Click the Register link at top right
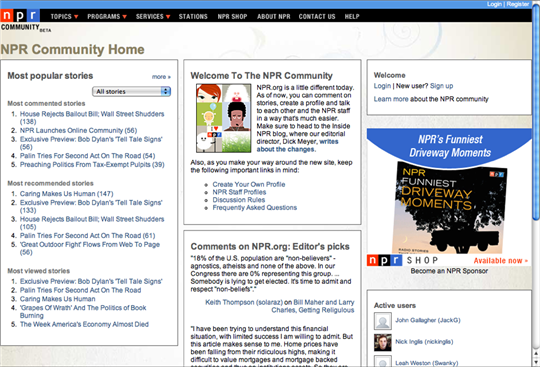540x367 pixels. pos(518,4)
